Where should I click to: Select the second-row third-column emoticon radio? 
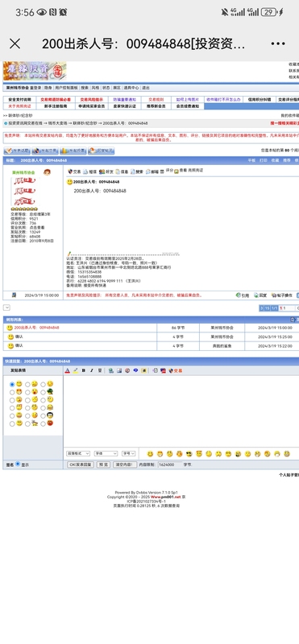click(x=43, y=392)
